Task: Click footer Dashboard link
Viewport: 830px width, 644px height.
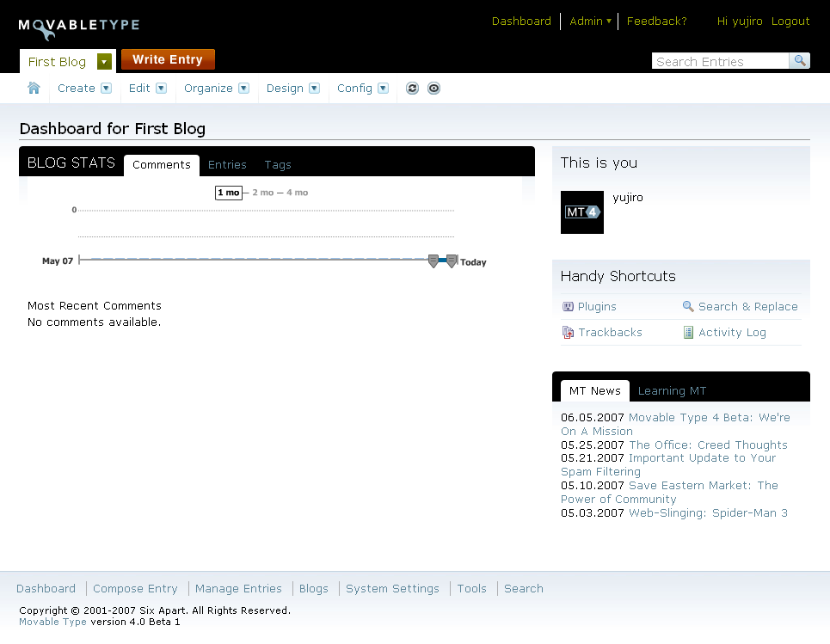Action: click(x=46, y=588)
